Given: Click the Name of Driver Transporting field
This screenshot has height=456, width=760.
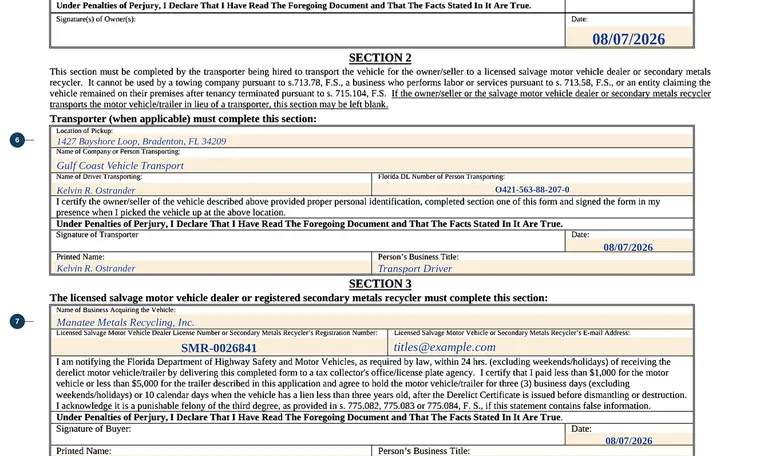Looking at the screenshot, I should pos(211,189).
